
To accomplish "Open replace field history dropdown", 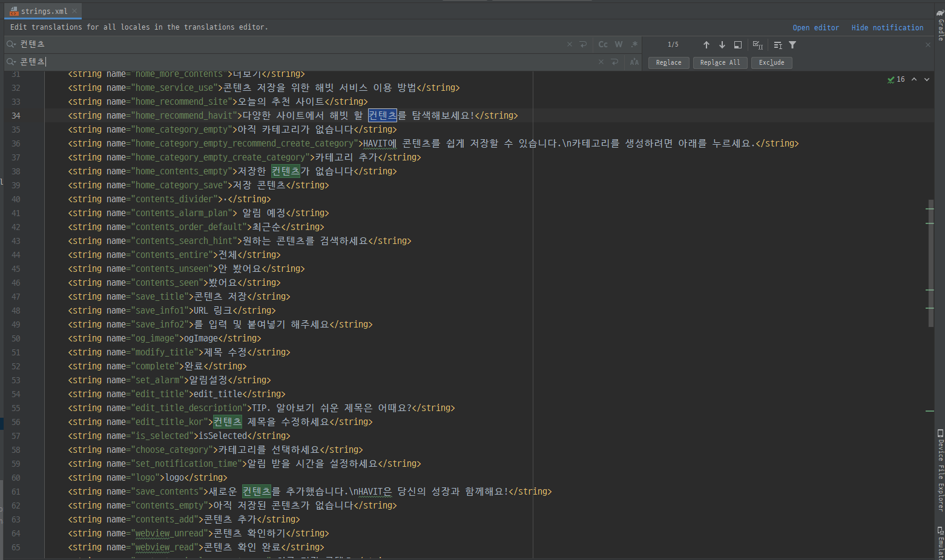I will (x=12, y=62).
